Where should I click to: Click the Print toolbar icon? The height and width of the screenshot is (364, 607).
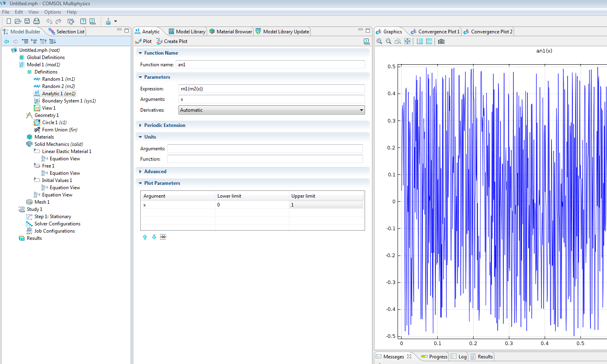pos(37,21)
